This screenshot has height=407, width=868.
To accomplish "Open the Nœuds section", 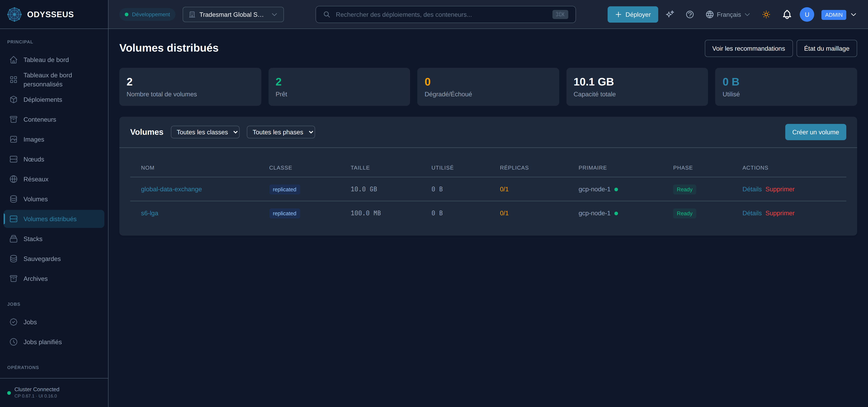I will point(54,159).
